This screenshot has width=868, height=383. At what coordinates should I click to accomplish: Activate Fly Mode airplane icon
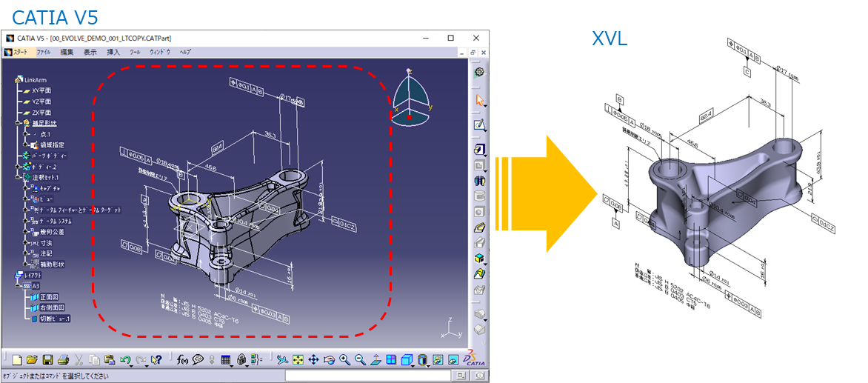[x=282, y=360]
